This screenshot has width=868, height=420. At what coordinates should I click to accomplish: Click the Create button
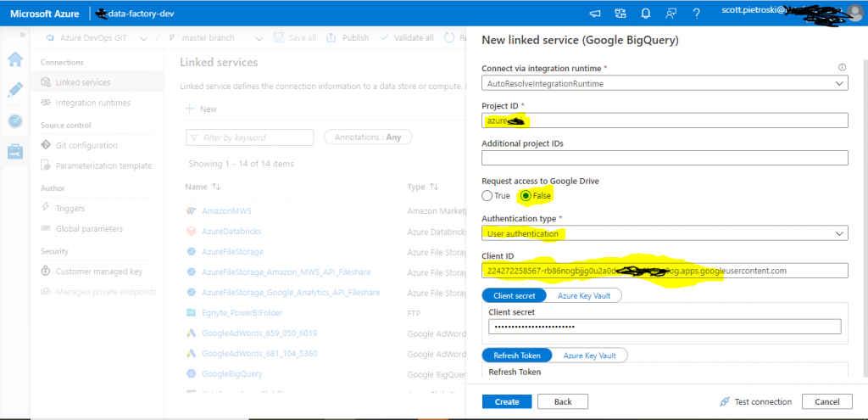[x=507, y=401]
